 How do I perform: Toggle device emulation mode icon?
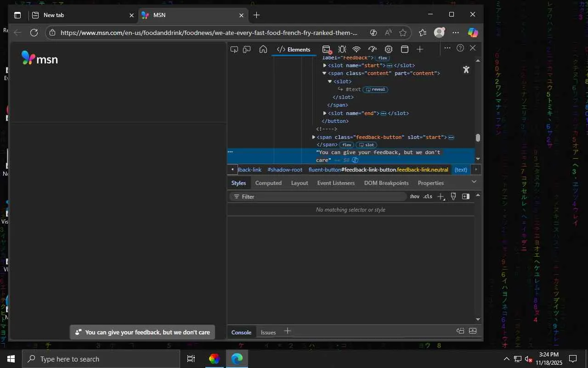point(247,49)
